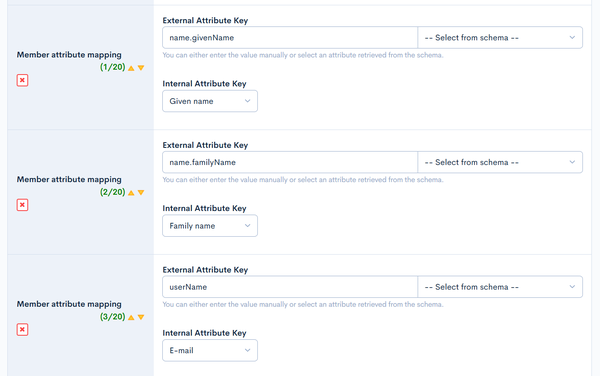Move mapping 3/20 up with orange arrow
The width and height of the screenshot is (600, 376).
[x=131, y=317]
